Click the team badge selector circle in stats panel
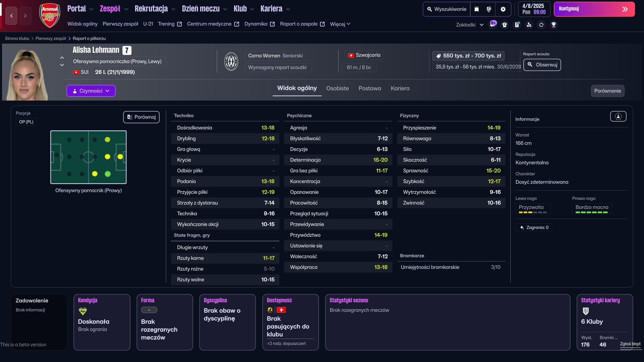Viewport: 644px width, 362px height. point(618,116)
